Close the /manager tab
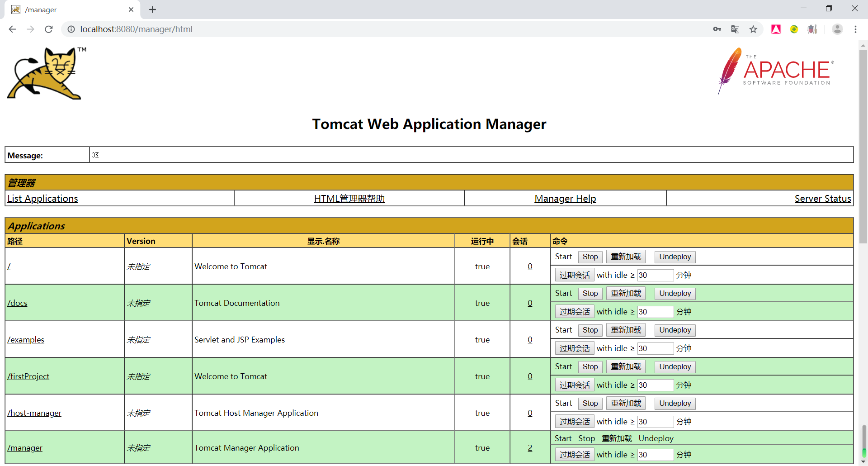 131,10
